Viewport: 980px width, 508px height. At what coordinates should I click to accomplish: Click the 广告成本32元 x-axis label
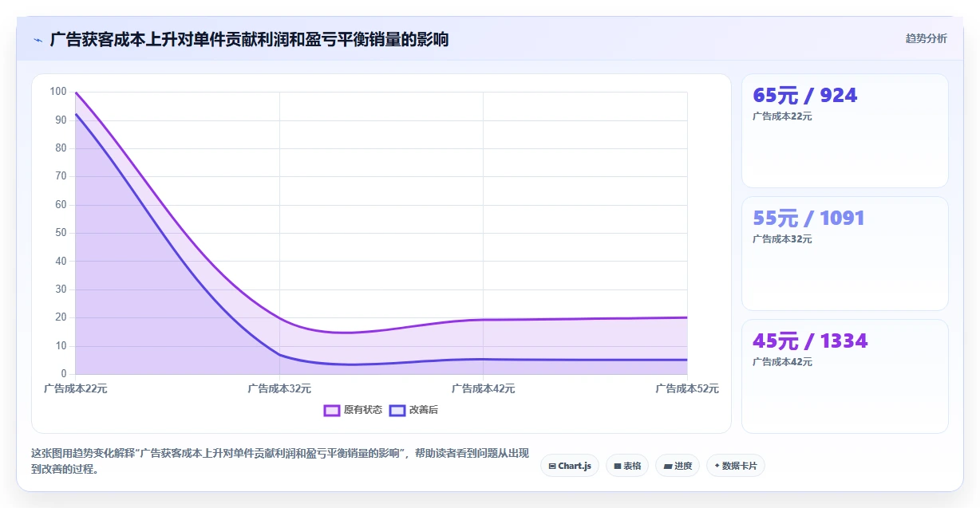tap(279, 388)
